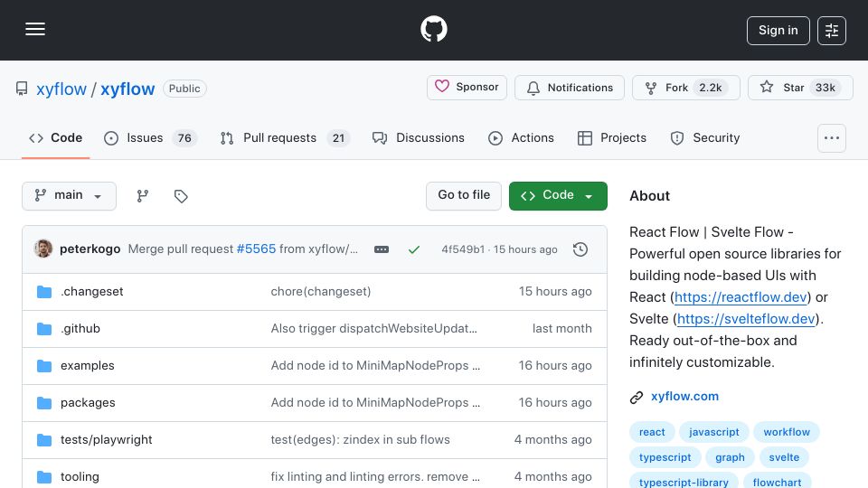The image size is (868, 488).
Task: Click the .github folder icon
Action: [x=44, y=329]
